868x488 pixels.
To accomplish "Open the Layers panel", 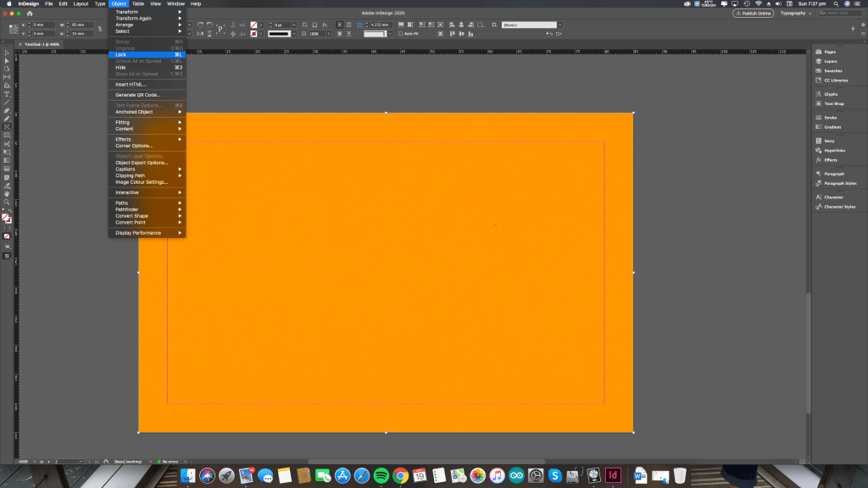I will tap(831, 61).
